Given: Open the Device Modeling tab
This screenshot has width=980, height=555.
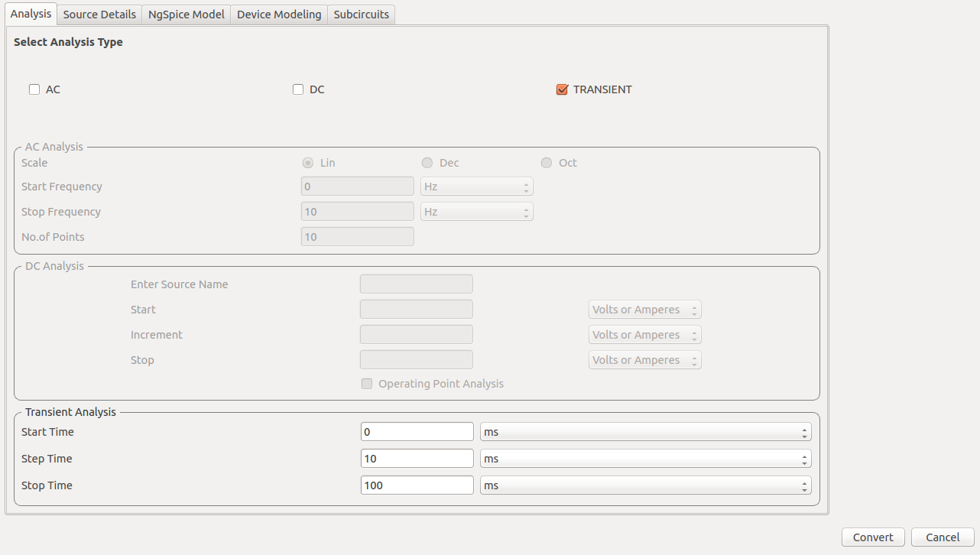Looking at the screenshot, I should [279, 15].
